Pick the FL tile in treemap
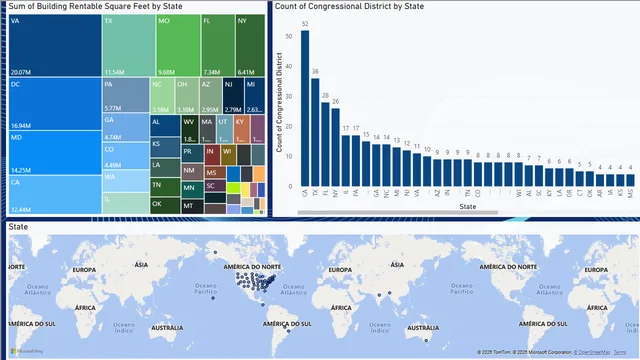 click(x=218, y=45)
